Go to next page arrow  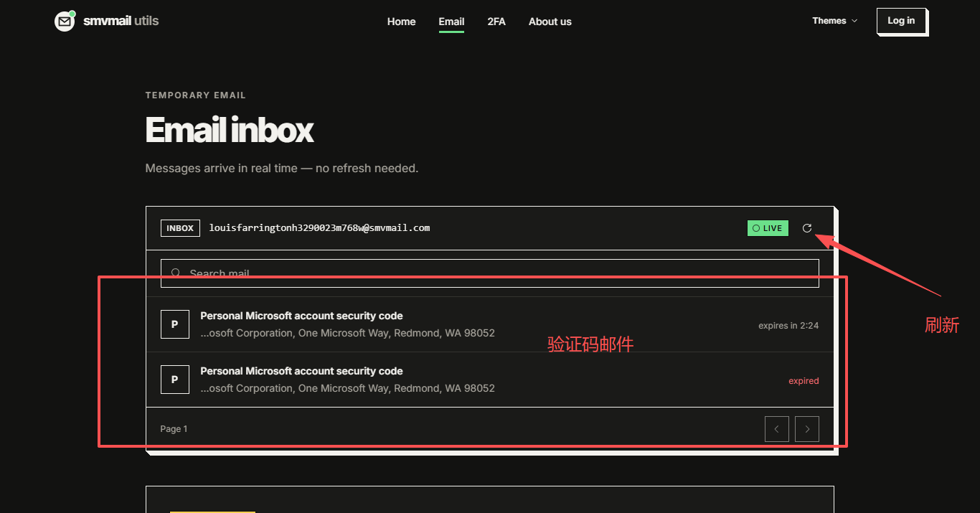point(807,429)
